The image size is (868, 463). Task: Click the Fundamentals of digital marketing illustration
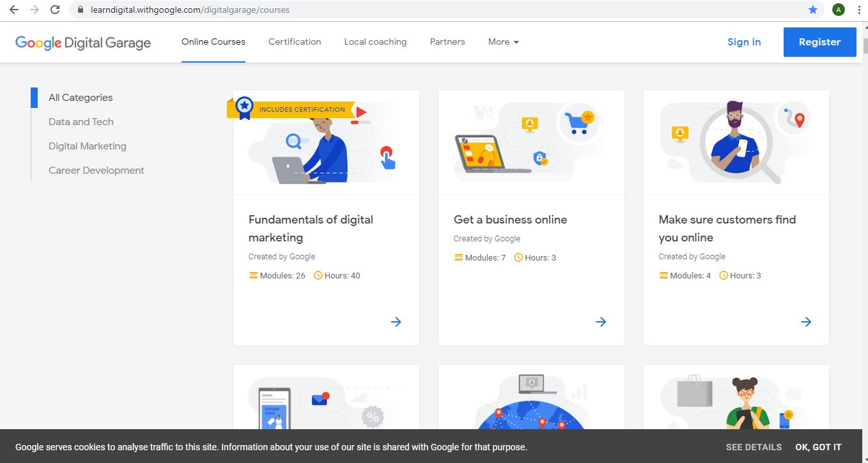coord(326,142)
